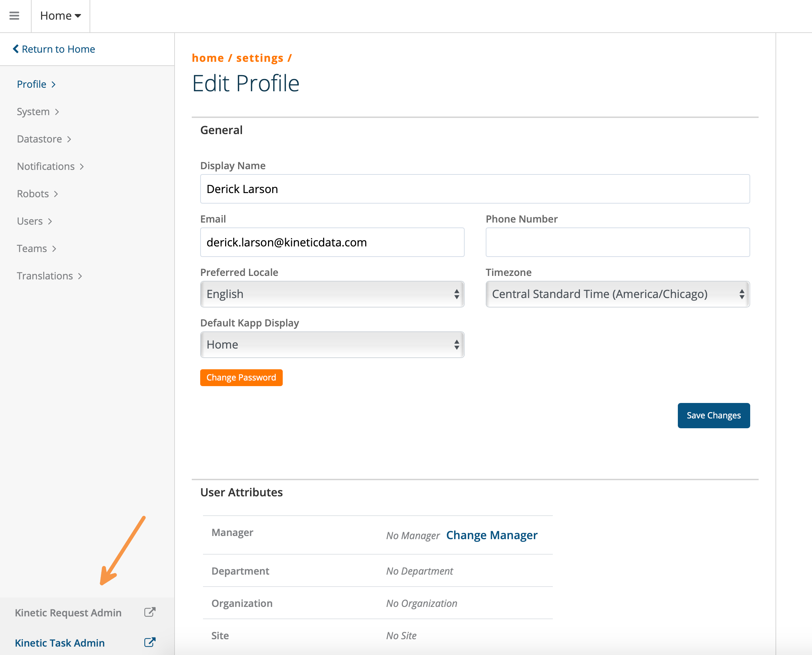Open external link icon for Kinetic Task Admin
Viewport: 812px width, 655px height.
coord(150,642)
